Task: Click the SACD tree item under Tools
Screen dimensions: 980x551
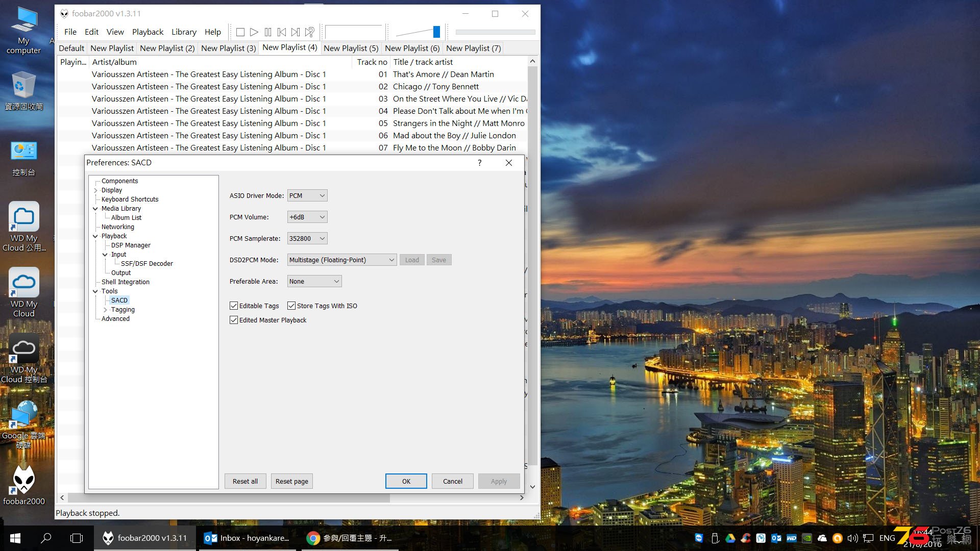Action: [x=119, y=299]
